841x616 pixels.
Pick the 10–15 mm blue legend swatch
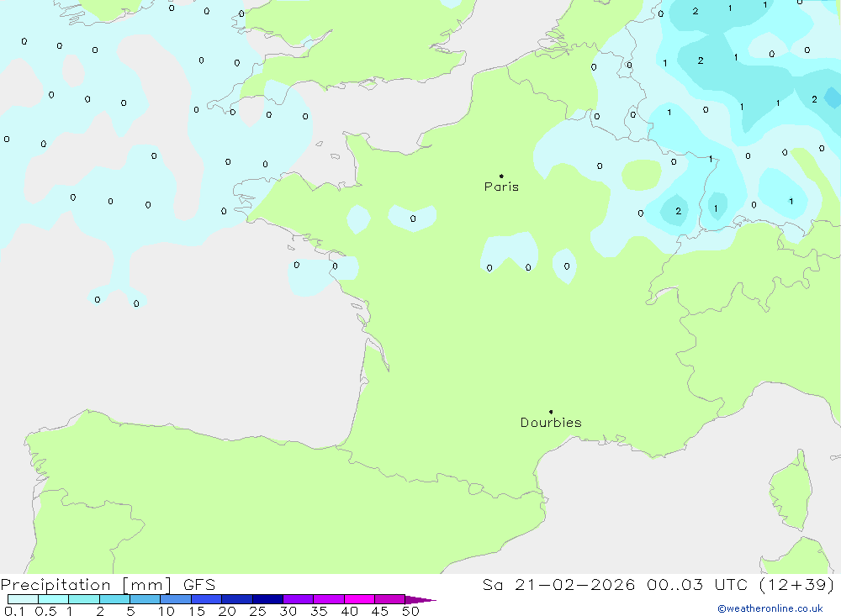pyautogui.click(x=176, y=599)
